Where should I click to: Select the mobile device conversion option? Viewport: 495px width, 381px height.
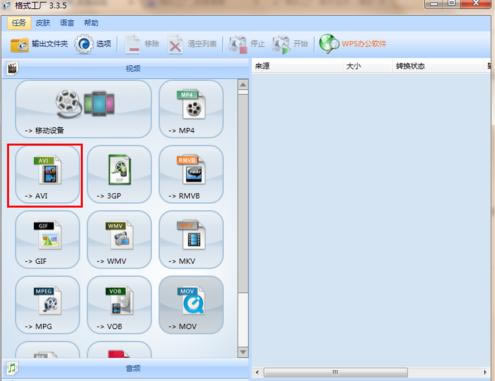click(x=83, y=109)
